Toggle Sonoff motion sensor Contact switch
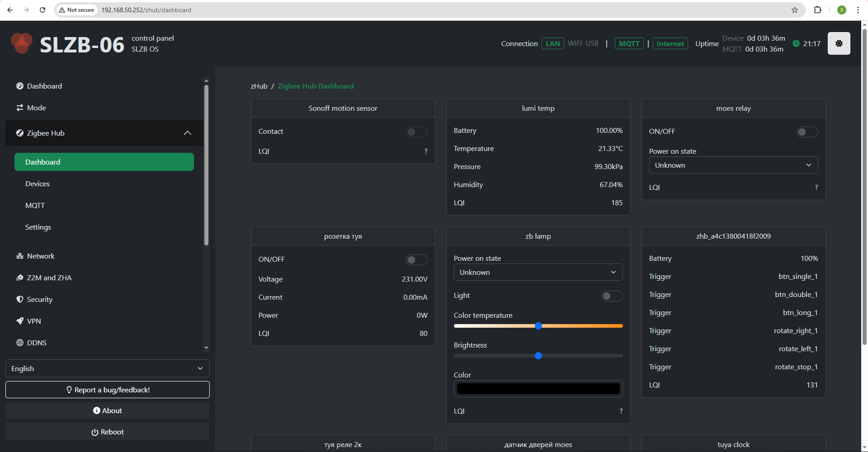This screenshot has width=868, height=452. tap(416, 132)
